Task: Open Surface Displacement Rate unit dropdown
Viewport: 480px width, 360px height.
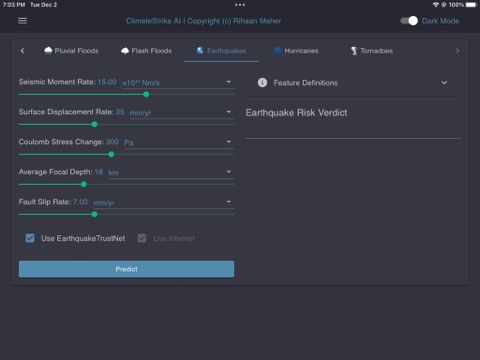Action: pos(181,113)
